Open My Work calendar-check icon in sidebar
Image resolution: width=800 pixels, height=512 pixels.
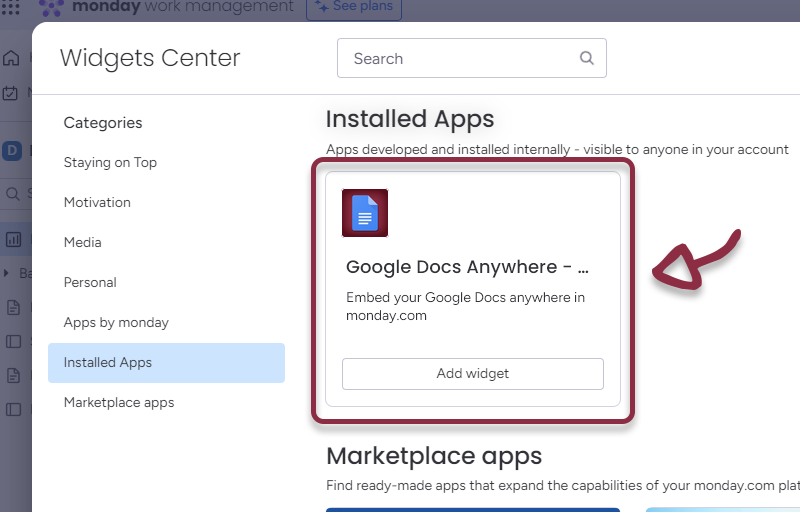click(x=11, y=93)
